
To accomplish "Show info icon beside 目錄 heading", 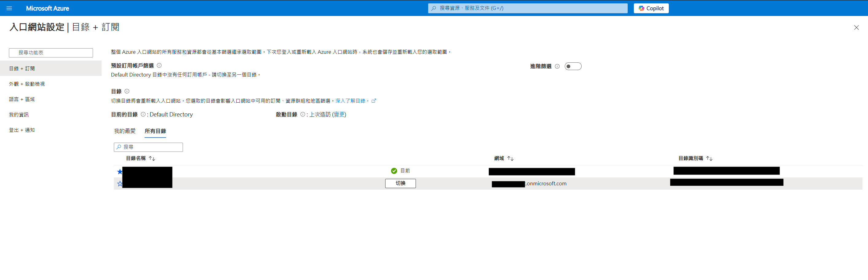I will click(127, 91).
